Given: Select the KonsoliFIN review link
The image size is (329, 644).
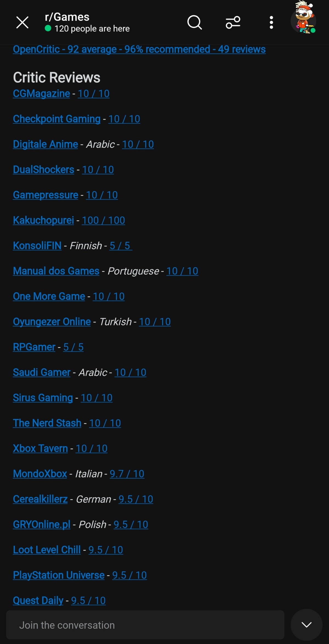Looking at the screenshot, I should (x=37, y=246).
